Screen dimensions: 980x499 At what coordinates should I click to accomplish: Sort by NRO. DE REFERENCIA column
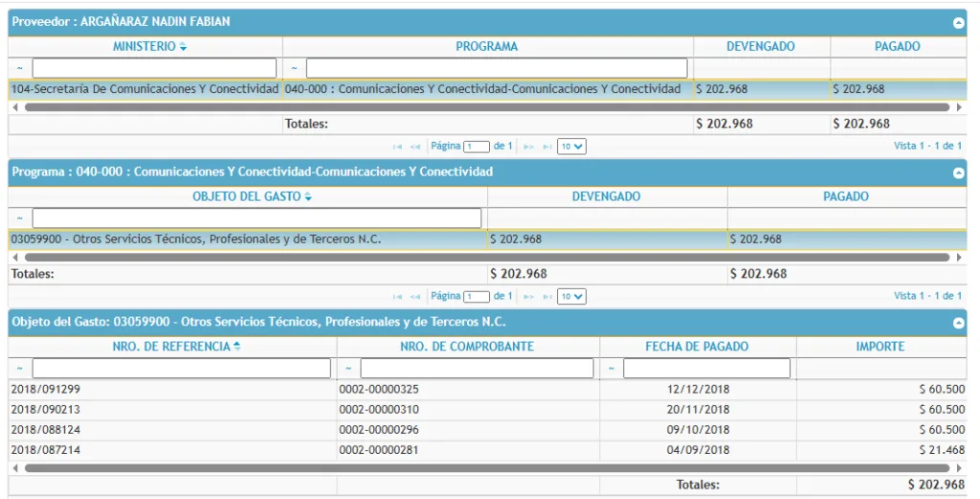[x=173, y=347]
